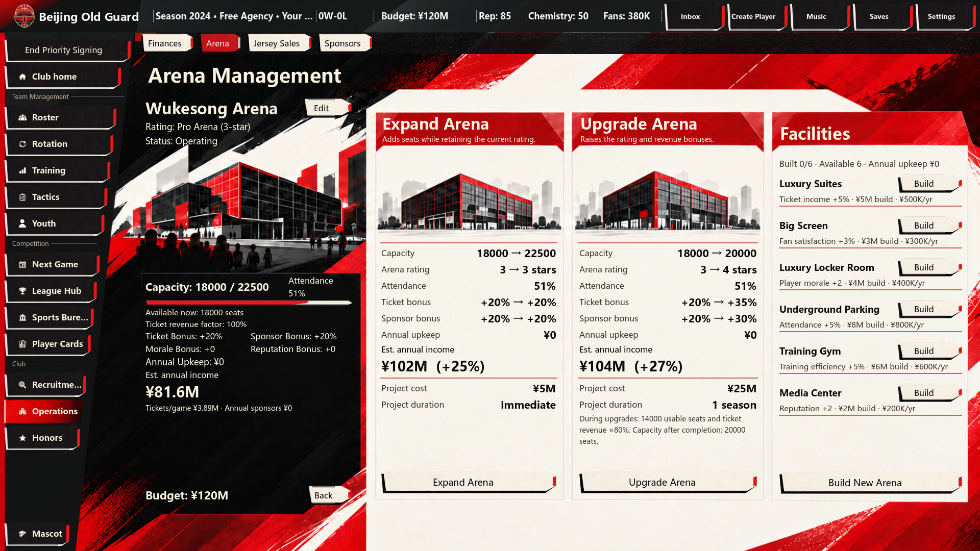Build the Luxury Suites facility
Image resolution: width=980 pixels, height=551 pixels.
pyautogui.click(x=929, y=184)
